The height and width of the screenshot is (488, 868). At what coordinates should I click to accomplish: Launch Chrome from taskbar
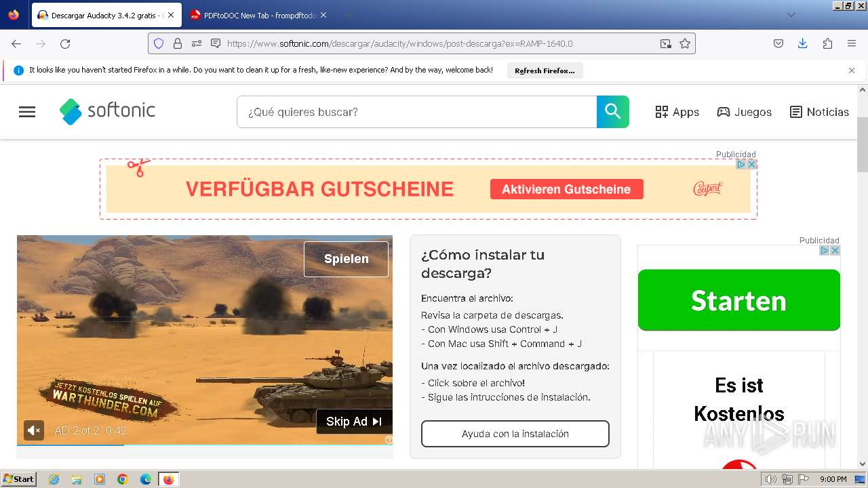coord(123,479)
